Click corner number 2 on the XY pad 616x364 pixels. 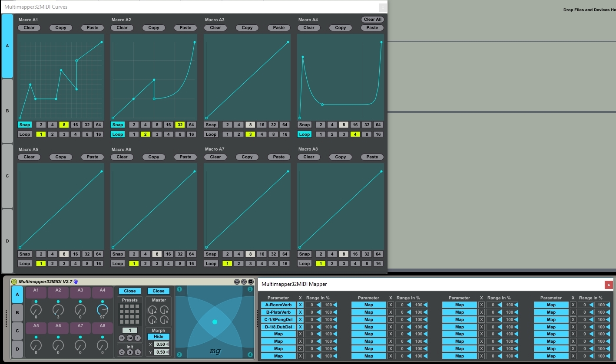coord(250,289)
